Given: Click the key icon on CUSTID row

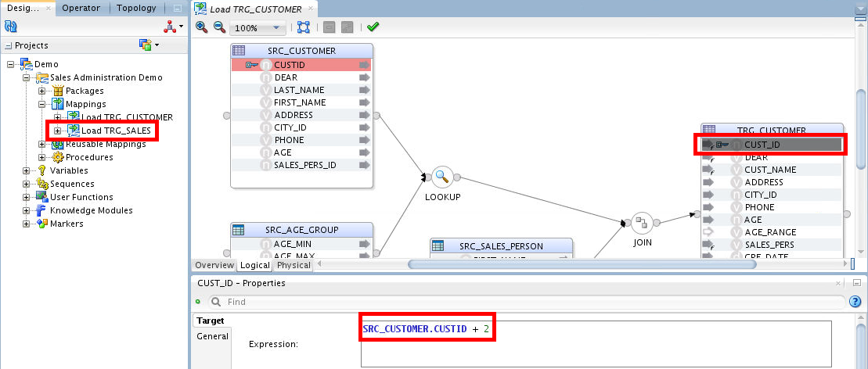Looking at the screenshot, I should tap(252, 65).
